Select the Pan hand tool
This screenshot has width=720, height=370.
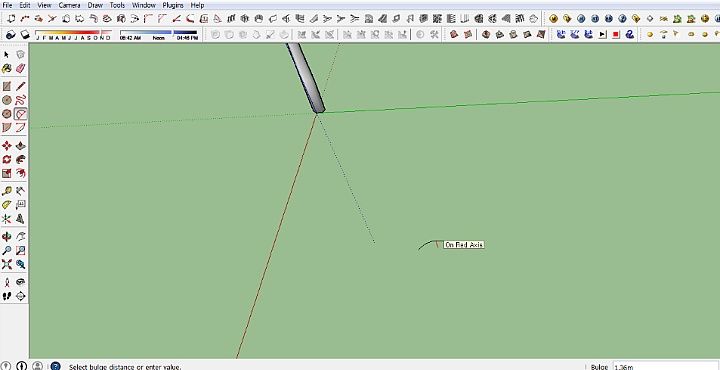click(20, 237)
